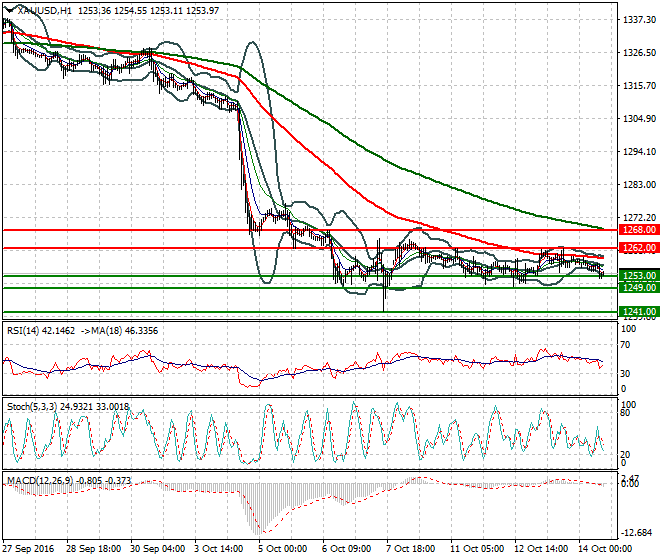Image resolution: width=660 pixels, height=560 pixels.
Task: Click the 5 Oct 00:00 time label
Action: 283,549
